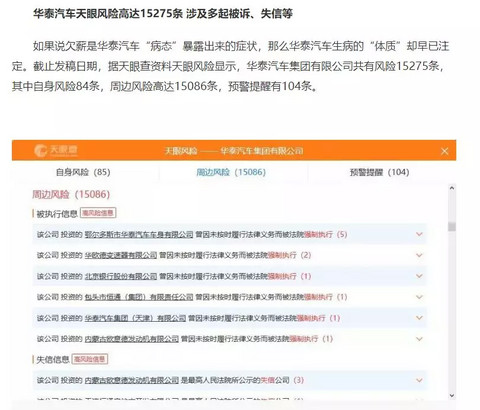Open 华欧德变速器有限公司 company link

coord(121,255)
